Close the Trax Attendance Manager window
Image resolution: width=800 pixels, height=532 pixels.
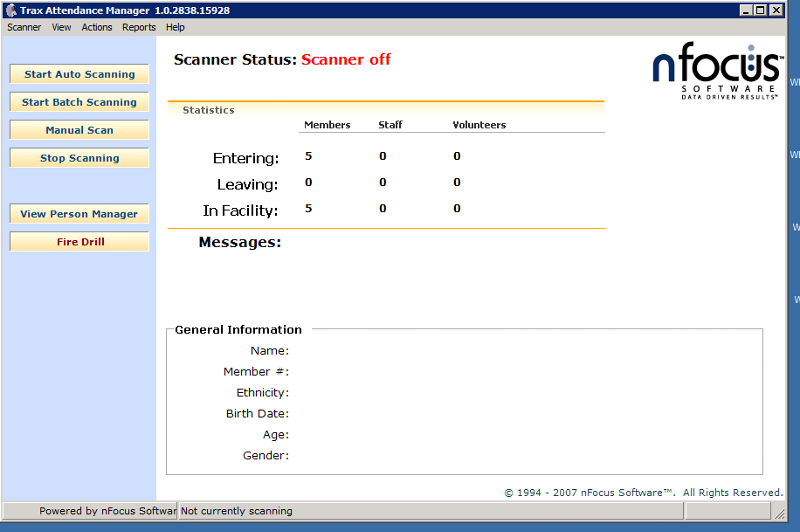point(776,10)
